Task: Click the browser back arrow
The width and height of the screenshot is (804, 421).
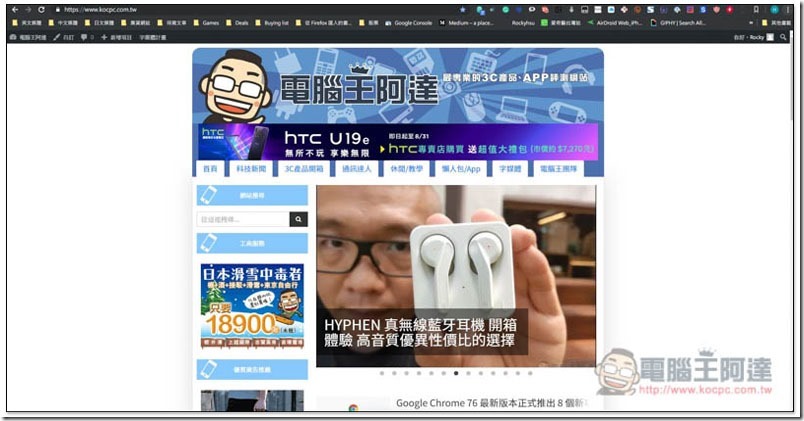Action: click(15, 10)
